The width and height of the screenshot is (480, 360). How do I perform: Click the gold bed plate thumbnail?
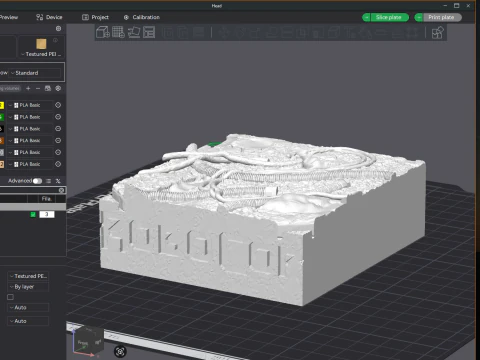click(41, 44)
